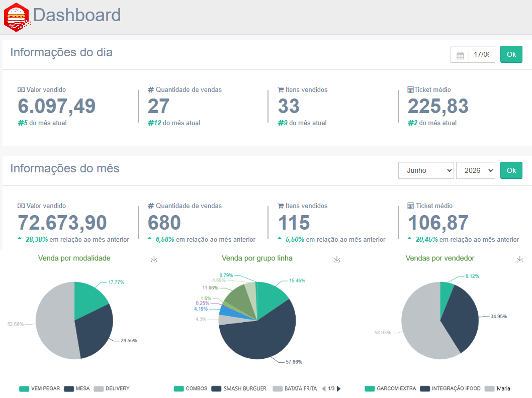Open the Junho month dropdown

426,170
